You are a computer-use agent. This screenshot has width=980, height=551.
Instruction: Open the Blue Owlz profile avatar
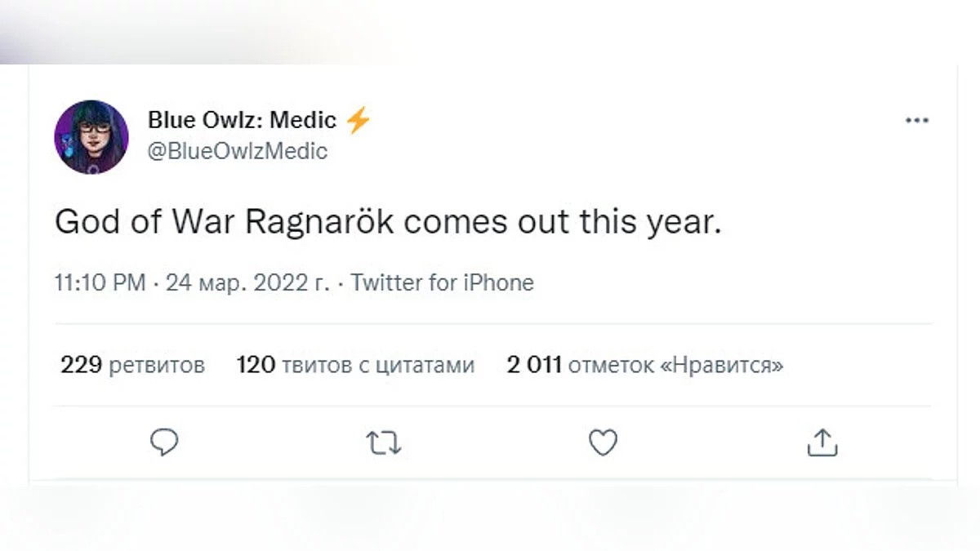point(91,136)
